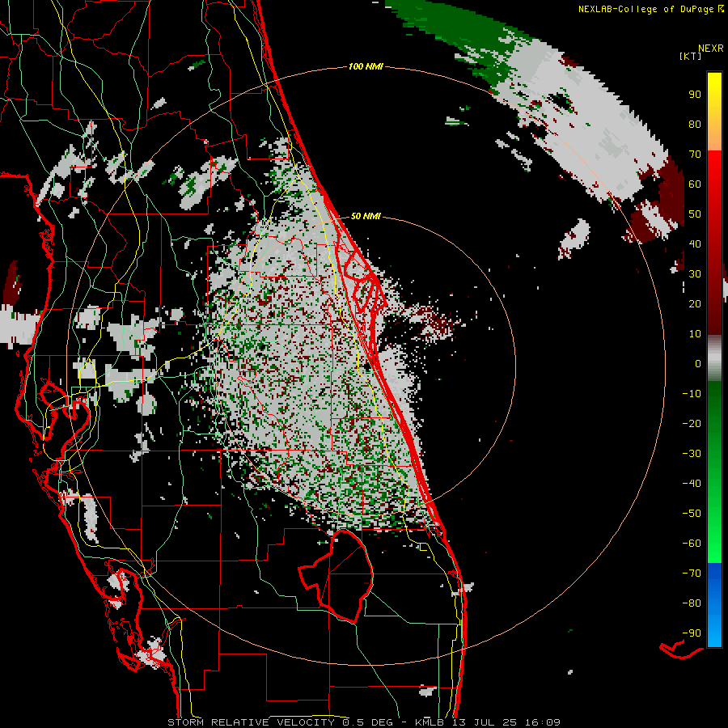
Task: Click the [KT] units label
Action: [x=691, y=56]
